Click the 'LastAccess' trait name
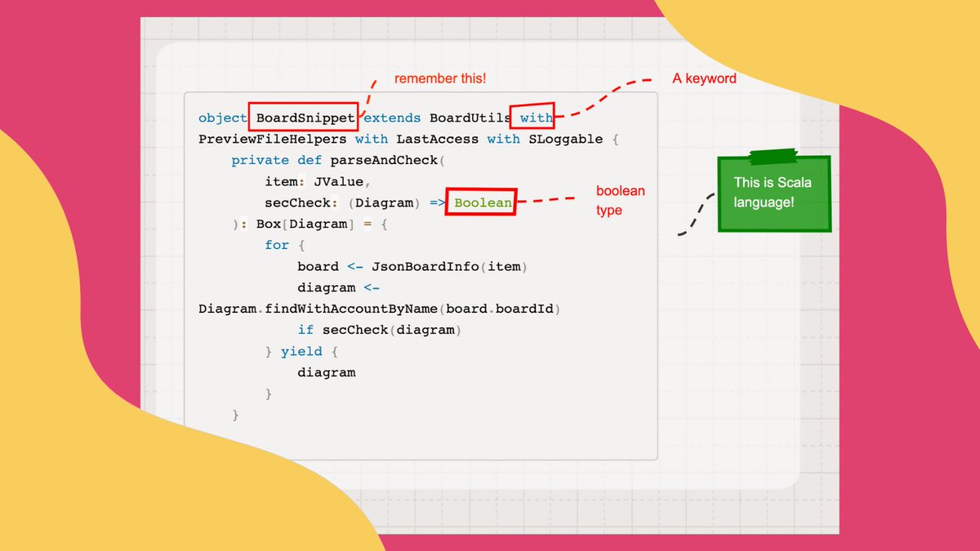The width and height of the screenshot is (980, 551). pos(438,139)
